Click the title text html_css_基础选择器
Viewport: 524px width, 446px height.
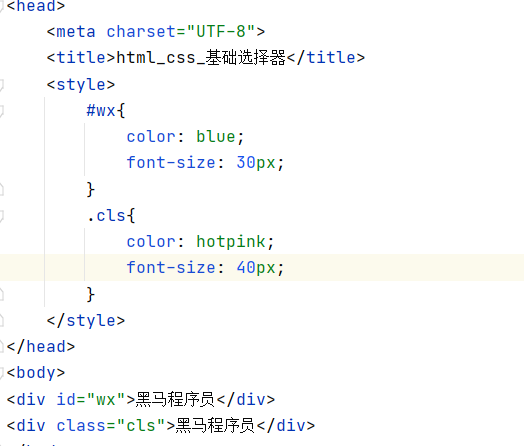[x=201, y=57]
